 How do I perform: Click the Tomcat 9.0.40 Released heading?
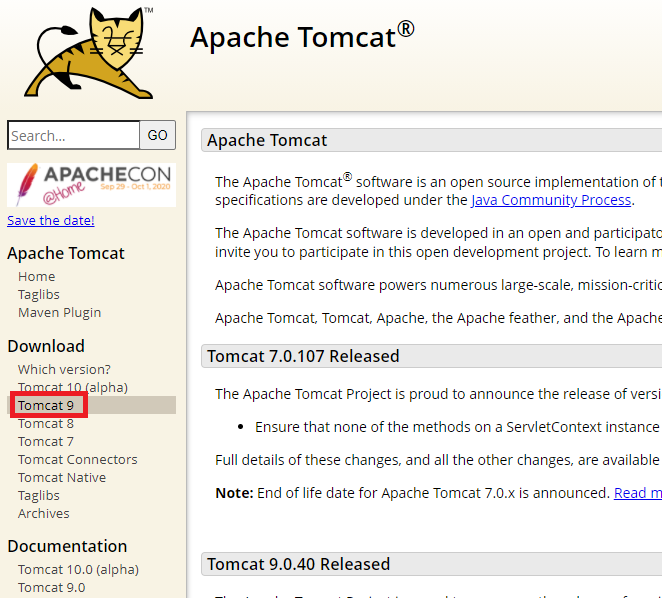pyautogui.click(x=298, y=564)
